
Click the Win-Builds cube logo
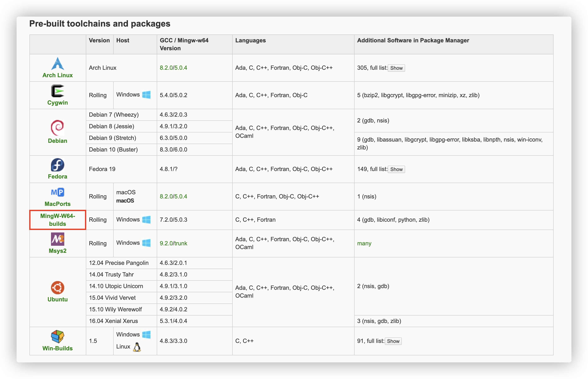click(x=57, y=336)
